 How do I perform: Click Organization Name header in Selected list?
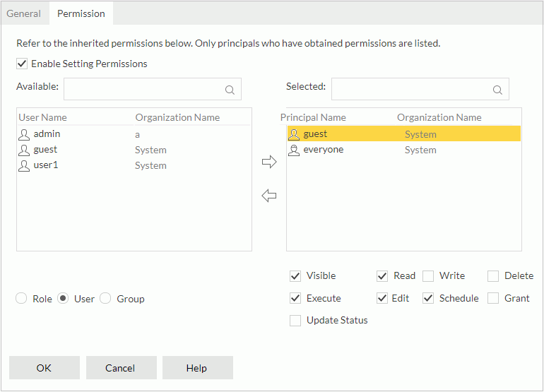(x=439, y=117)
